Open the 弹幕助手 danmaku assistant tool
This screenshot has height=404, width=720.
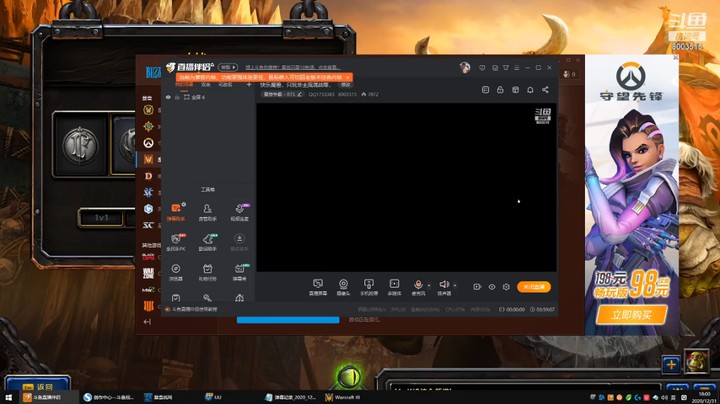tap(176, 212)
